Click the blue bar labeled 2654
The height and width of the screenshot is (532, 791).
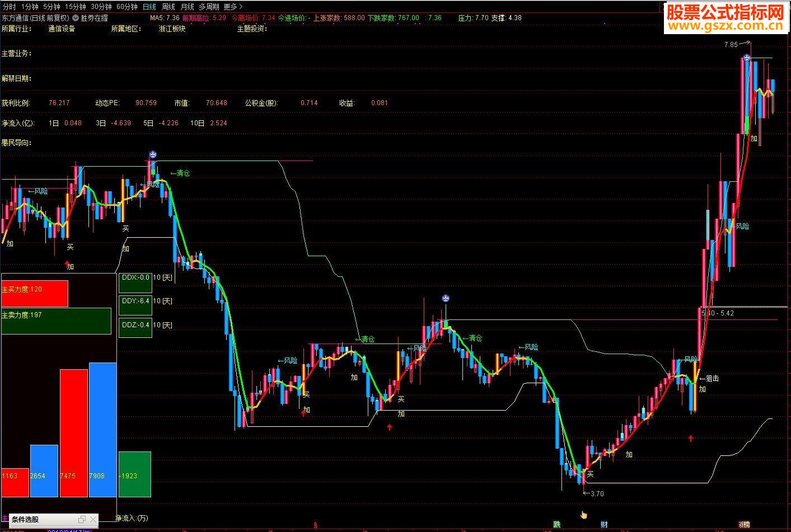(44, 470)
